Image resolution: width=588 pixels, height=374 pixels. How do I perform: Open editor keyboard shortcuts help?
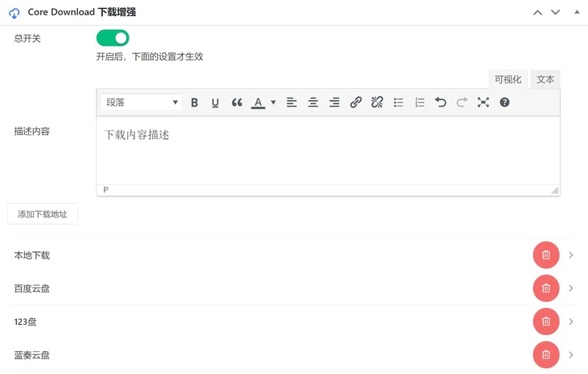pyautogui.click(x=505, y=102)
